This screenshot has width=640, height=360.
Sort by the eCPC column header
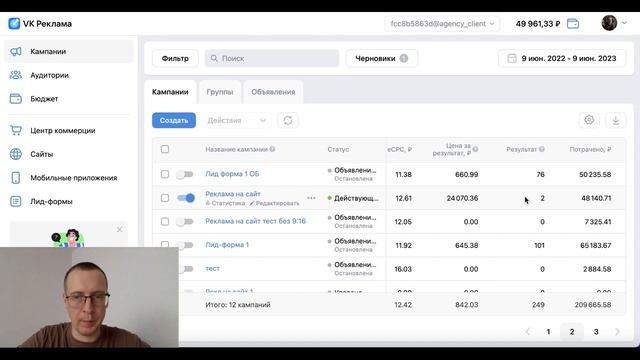[x=399, y=149]
